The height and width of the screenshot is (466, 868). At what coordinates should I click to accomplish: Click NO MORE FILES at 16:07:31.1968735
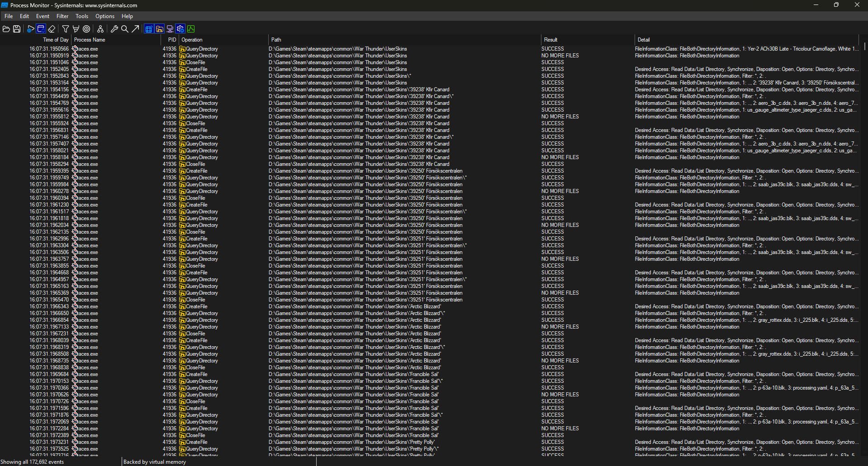(560, 361)
